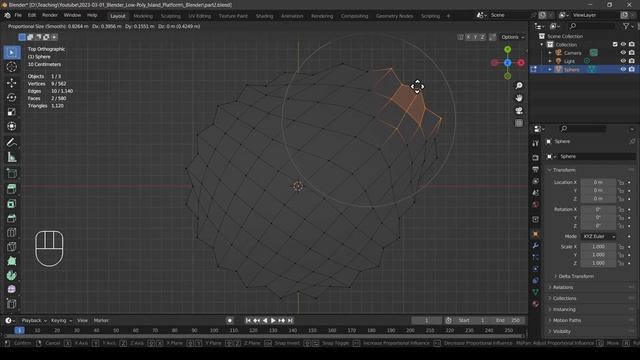Viewport: 640px width, 360px height.
Task: Select the Smooth tool
Action: point(12,289)
